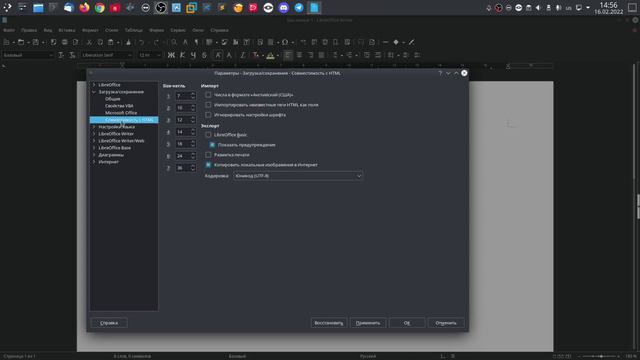Viewport: 640px width, 360px height.
Task: Click the Undo arrow in Writer toolbar
Action: [141, 42]
